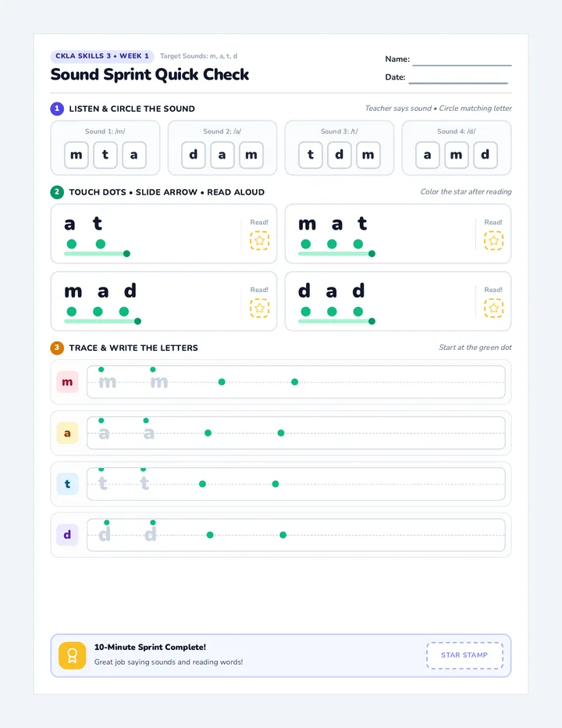562x728 pixels.
Task: Click the pink 'm' letter tile
Action: (x=67, y=382)
